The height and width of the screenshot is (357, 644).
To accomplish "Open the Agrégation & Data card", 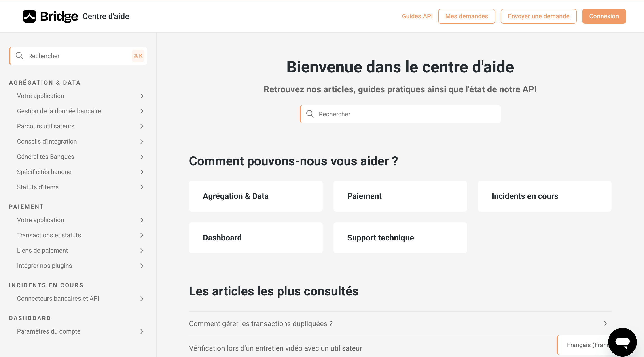I will tap(256, 196).
